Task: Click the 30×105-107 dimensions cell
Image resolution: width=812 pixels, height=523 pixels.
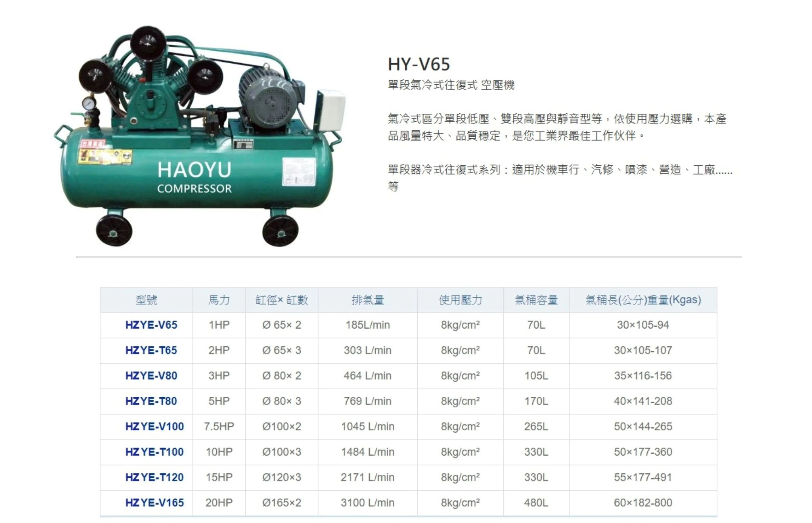Action: point(643,350)
